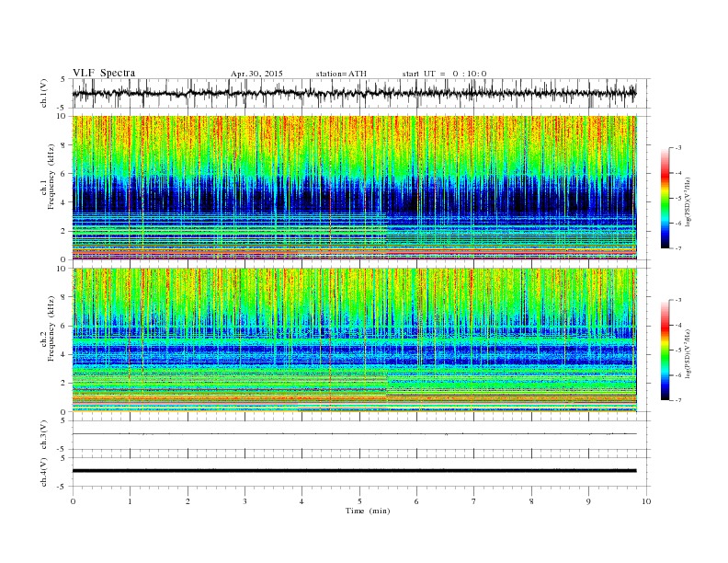Click the time axis tick label "3"

click(x=245, y=501)
